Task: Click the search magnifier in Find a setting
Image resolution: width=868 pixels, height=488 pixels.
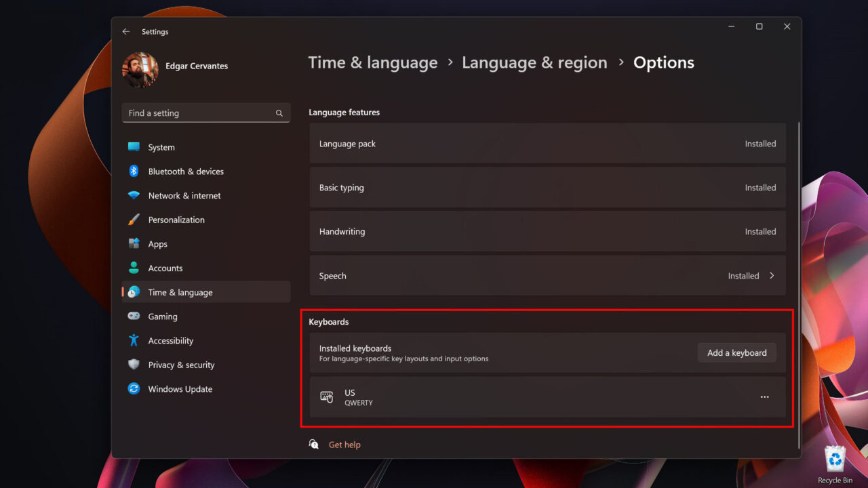Action: [x=279, y=113]
